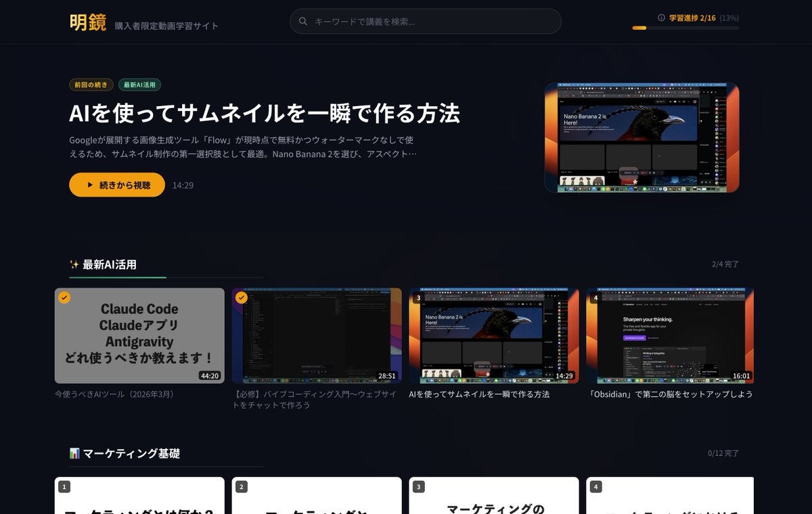This screenshot has width=812, height=514.
Task: Click the completed checkmark on Claude Code card
Action: coord(64,298)
